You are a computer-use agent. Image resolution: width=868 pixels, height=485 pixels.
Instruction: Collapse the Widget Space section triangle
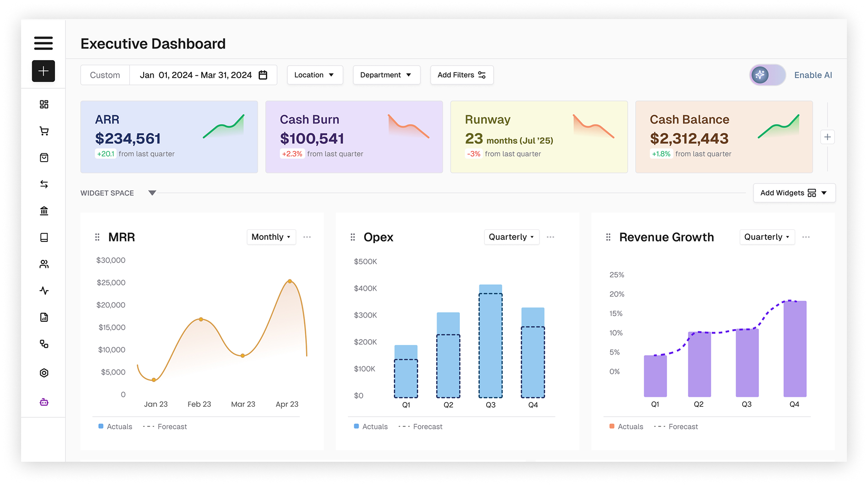point(152,193)
